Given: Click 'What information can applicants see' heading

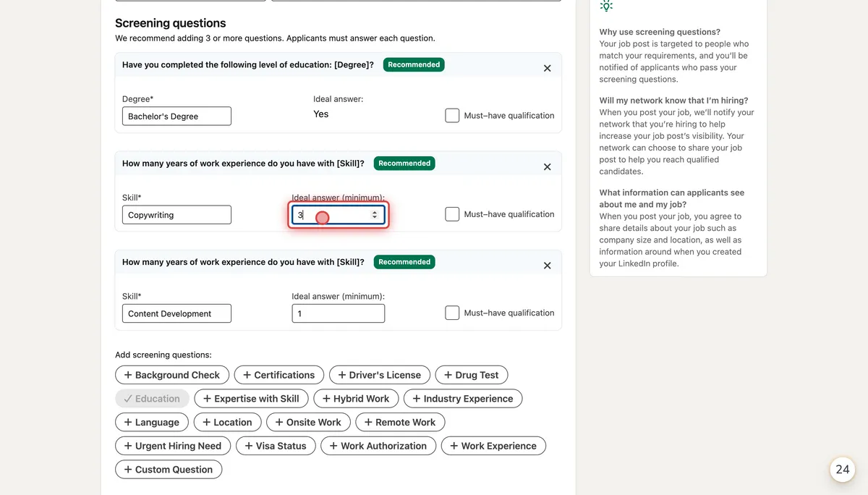Looking at the screenshot, I should [672, 198].
